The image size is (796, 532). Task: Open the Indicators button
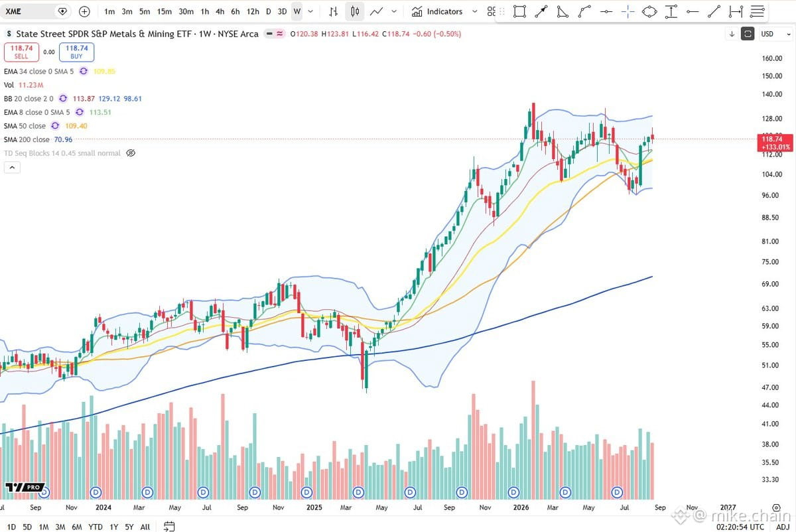(x=437, y=11)
